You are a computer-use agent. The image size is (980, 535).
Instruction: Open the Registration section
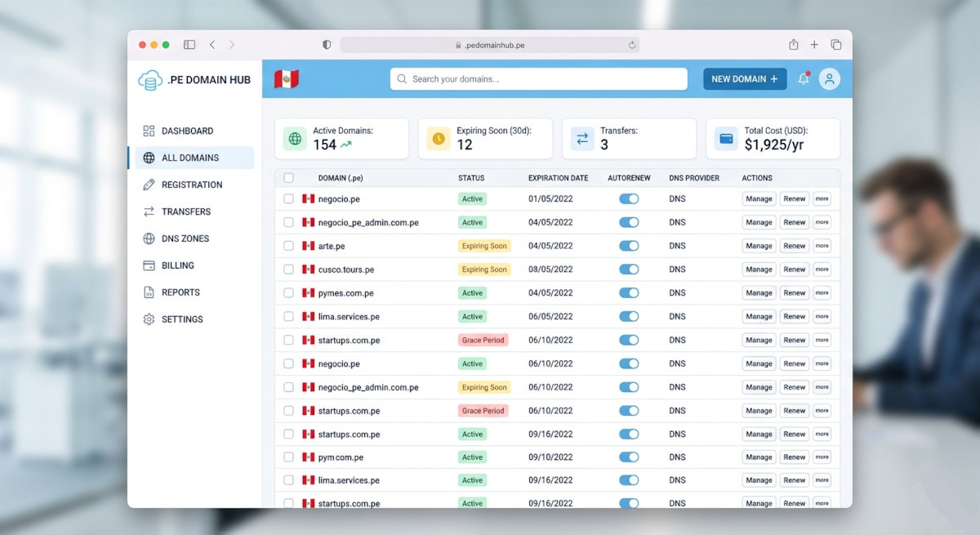191,185
